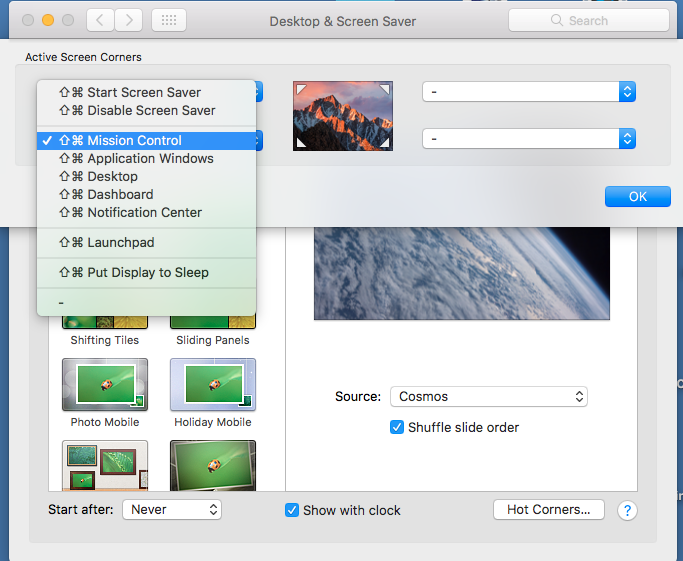Click the OK button
The height and width of the screenshot is (561, 683).
[637, 197]
